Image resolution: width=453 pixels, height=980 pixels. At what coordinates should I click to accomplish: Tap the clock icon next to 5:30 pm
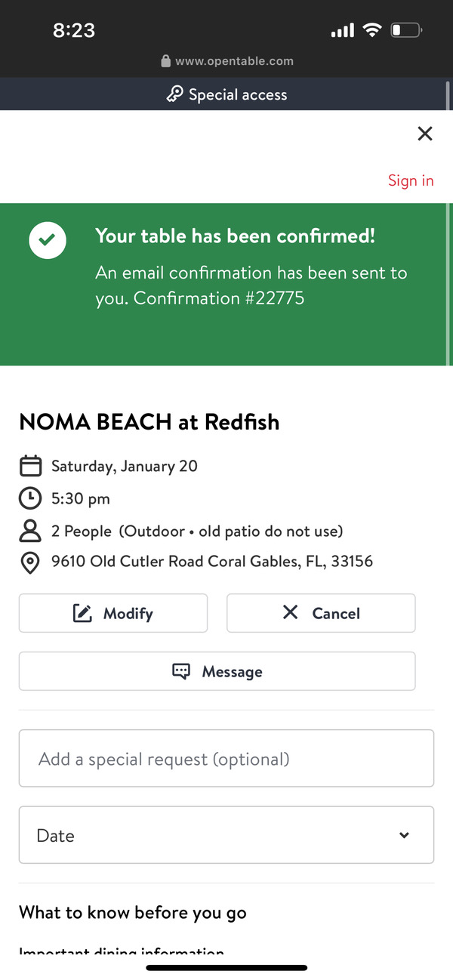(30, 498)
